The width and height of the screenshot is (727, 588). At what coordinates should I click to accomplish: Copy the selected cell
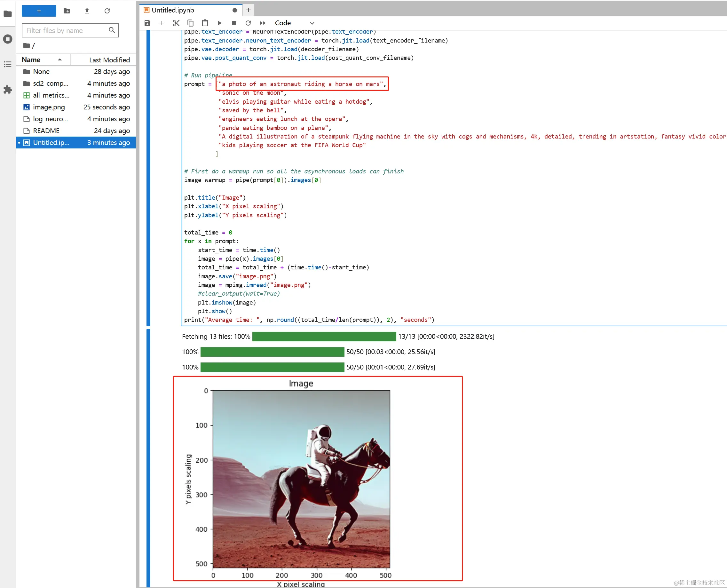coord(190,23)
